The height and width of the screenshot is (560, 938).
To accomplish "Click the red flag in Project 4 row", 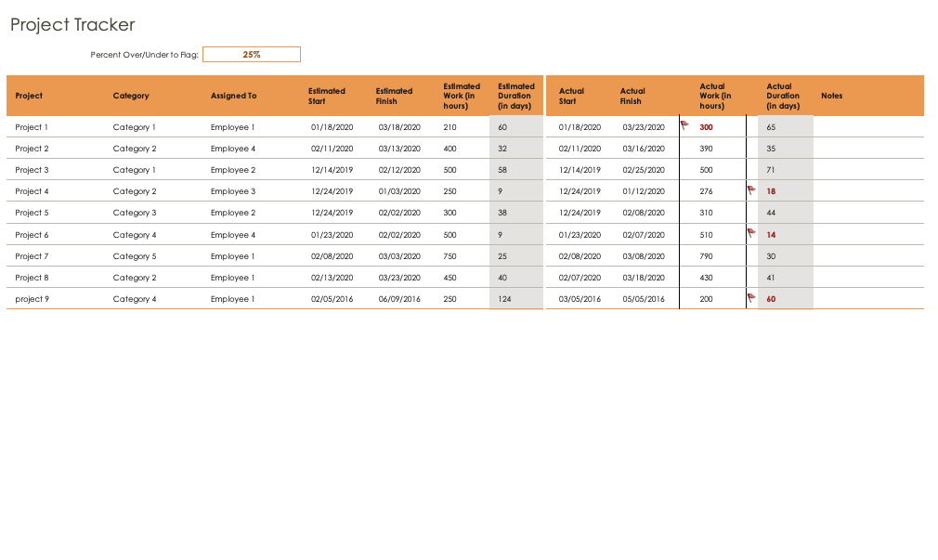I will pyautogui.click(x=751, y=189).
